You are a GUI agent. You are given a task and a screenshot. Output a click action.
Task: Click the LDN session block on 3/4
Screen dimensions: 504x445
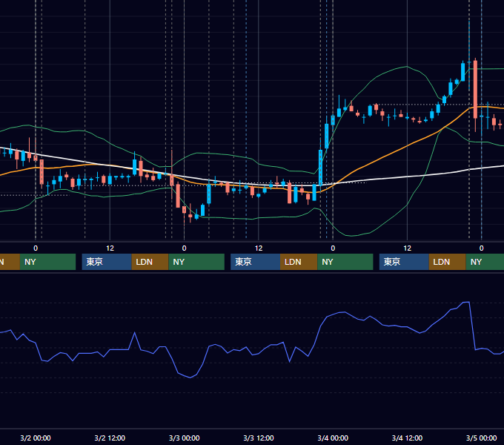[447, 262]
